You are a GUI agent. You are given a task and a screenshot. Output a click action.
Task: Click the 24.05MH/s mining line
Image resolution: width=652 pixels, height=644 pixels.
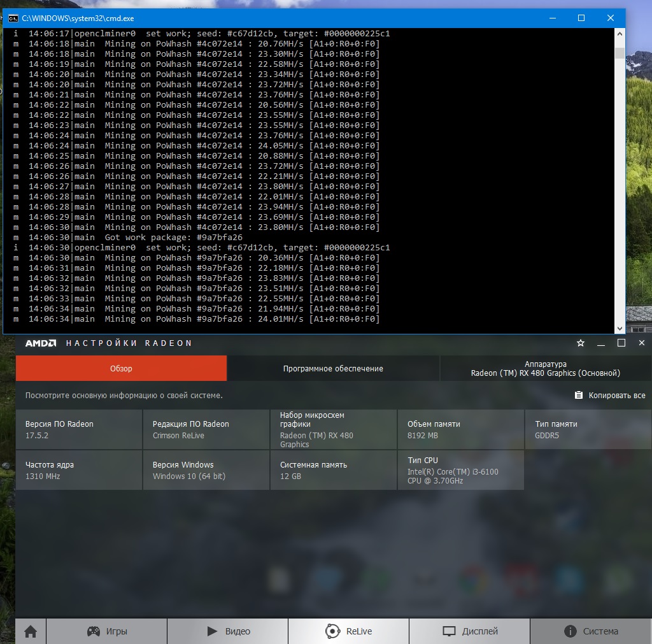click(196, 146)
